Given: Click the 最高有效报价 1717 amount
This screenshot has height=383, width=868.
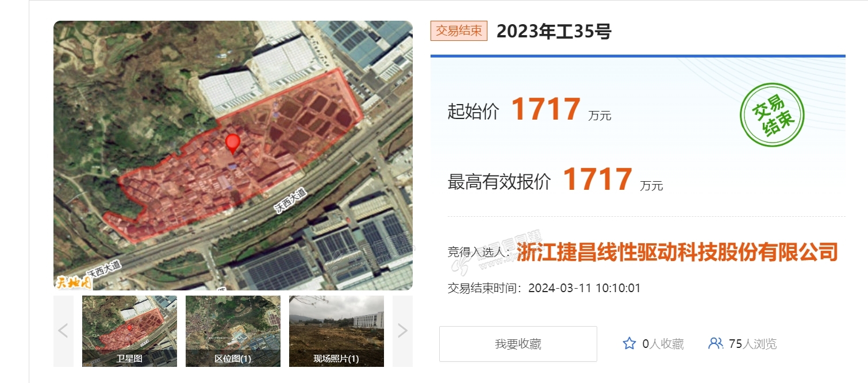Looking at the screenshot, I should (x=597, y=179).
